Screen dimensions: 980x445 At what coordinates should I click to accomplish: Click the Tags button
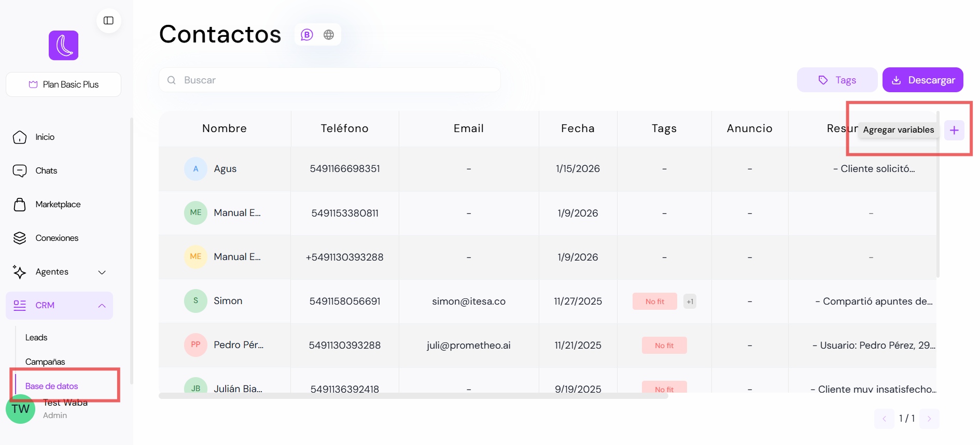pyautogui.click(x=837, y=80)
